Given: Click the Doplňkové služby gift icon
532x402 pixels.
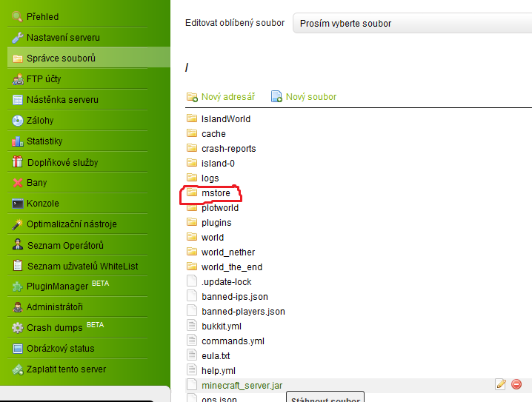Looking at the screenshot, I should coord(18,162).
